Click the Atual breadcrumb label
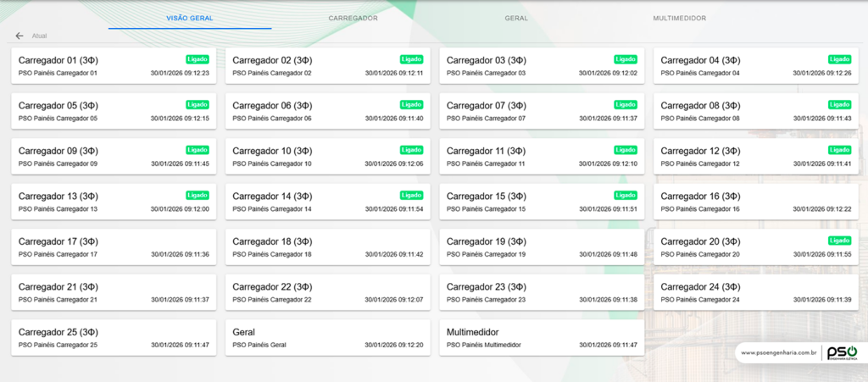The width and height of the screenshot is (868, 382). tap(39, 36)
